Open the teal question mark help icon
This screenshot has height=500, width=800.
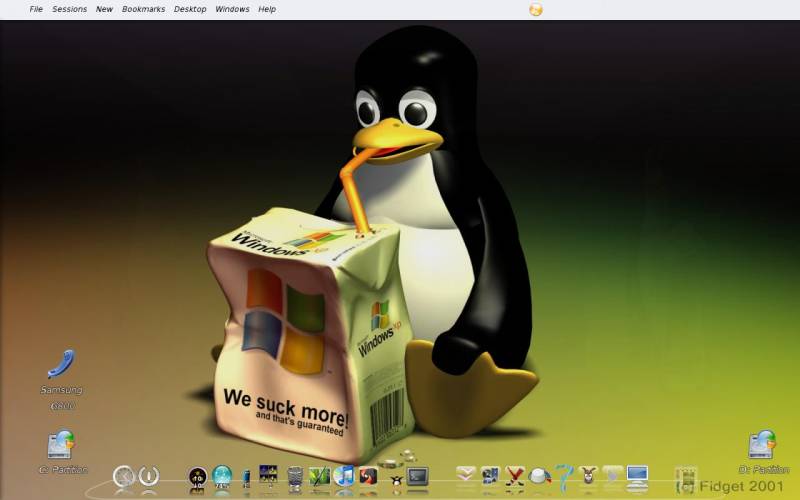point(564,478)
